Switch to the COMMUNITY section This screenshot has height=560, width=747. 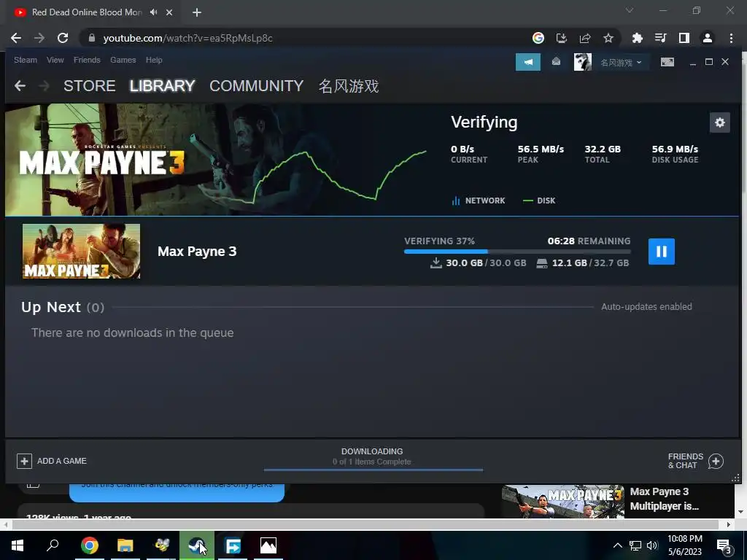(256, 86)
